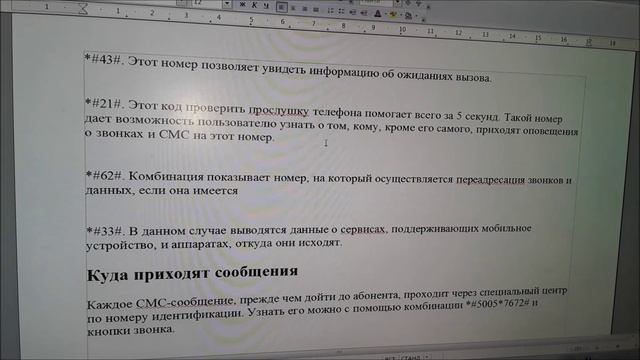Place cursor in the code *#33#
Image resolution: width=640 pixels, height=360 pixels.
(x=105, y=231)
